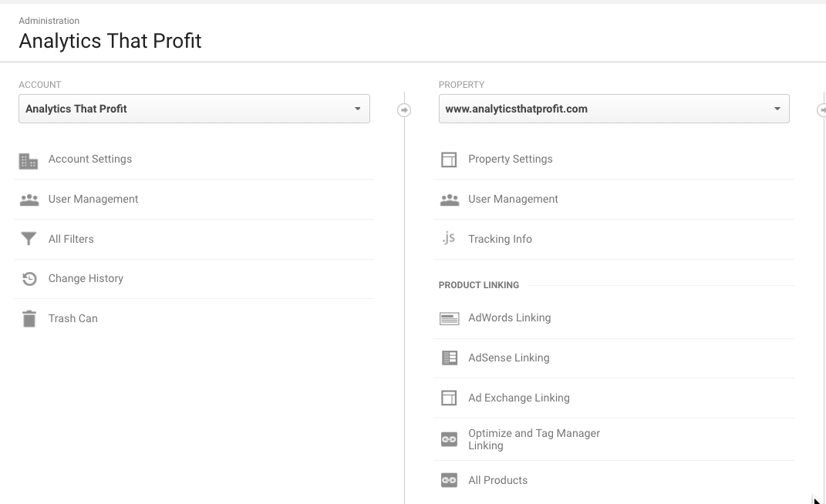Click the Trash Can icon

click(29, 319)
